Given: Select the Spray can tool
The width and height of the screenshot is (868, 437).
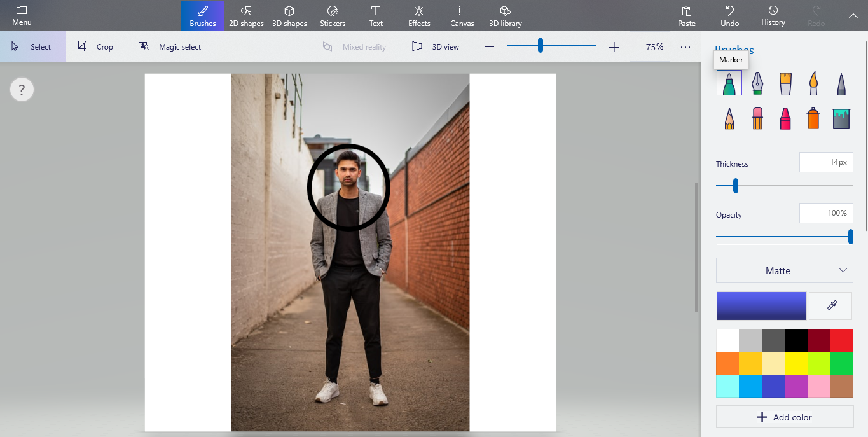Looking at the screenshot, I should click(x=813, y=118).
